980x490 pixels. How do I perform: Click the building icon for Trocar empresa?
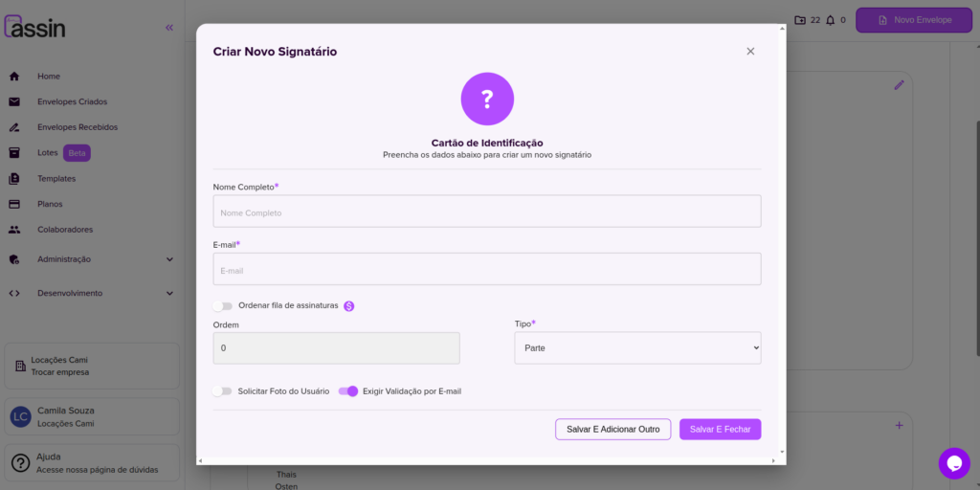coord(21,367)
